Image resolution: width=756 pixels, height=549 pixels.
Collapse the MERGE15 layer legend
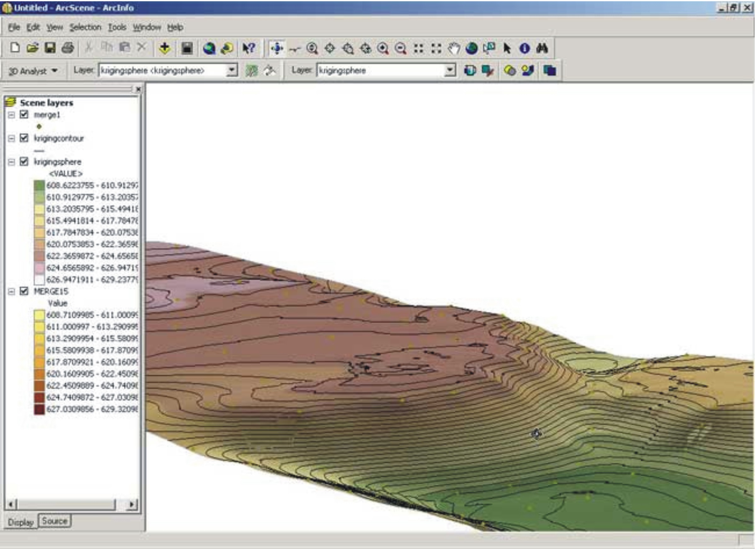coord(12,291)
